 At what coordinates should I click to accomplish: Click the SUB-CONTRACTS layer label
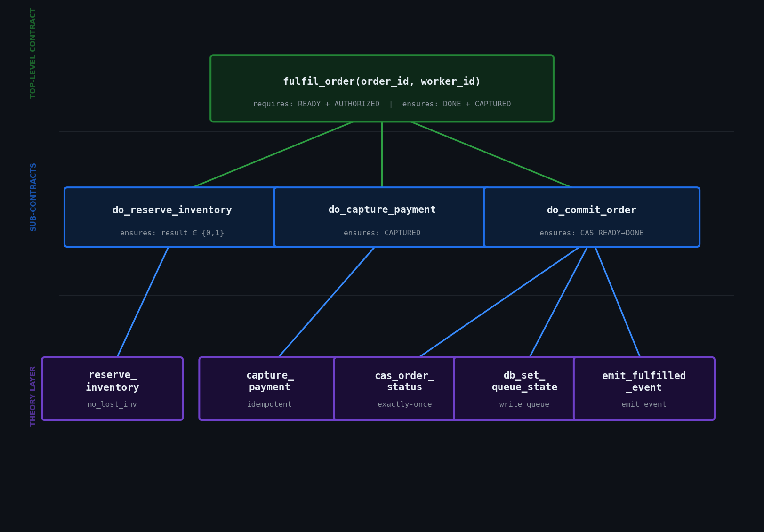tap(33, 197)
